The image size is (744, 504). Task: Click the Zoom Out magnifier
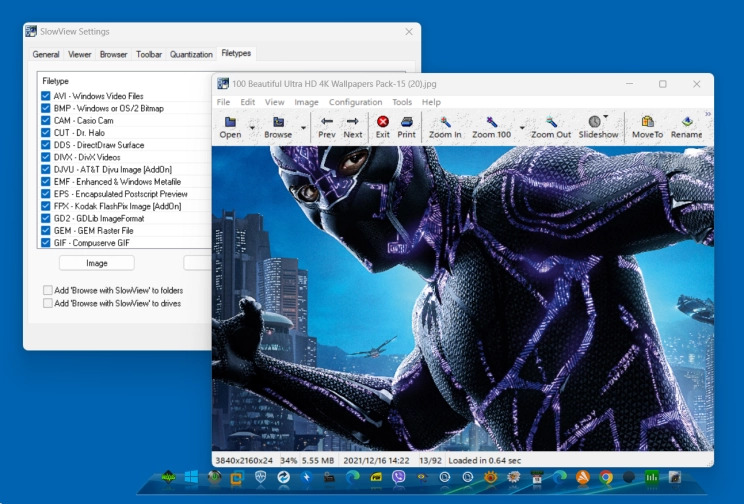pyautogui.click(x=551, y=122)
